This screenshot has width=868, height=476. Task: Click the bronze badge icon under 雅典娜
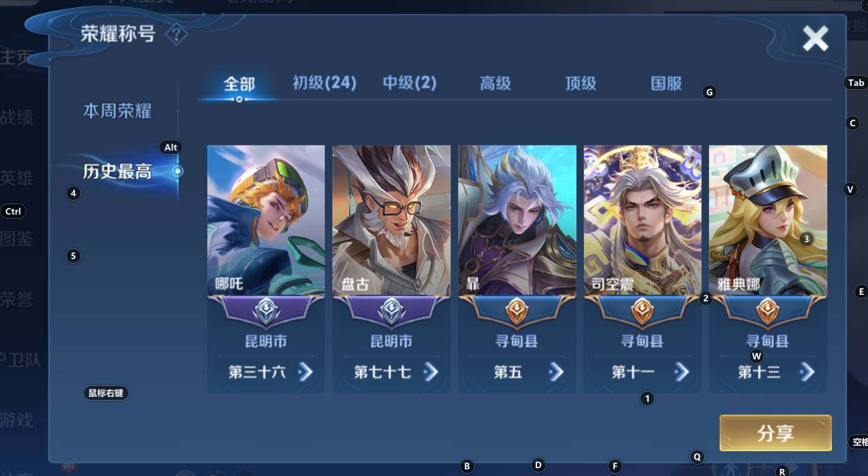point(768,312)
